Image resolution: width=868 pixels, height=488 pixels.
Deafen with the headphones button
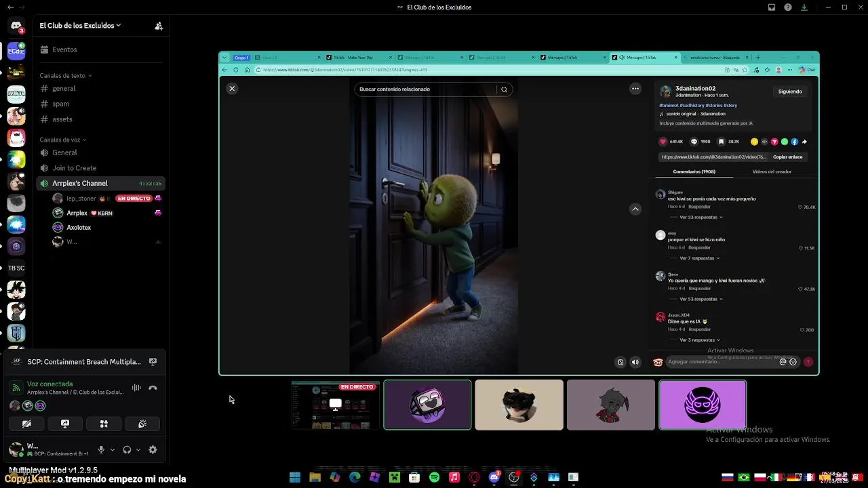tap(127, 449)
